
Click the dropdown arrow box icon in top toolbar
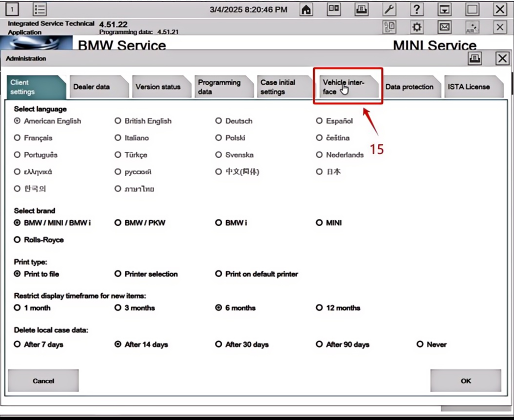tap(444, 9)
